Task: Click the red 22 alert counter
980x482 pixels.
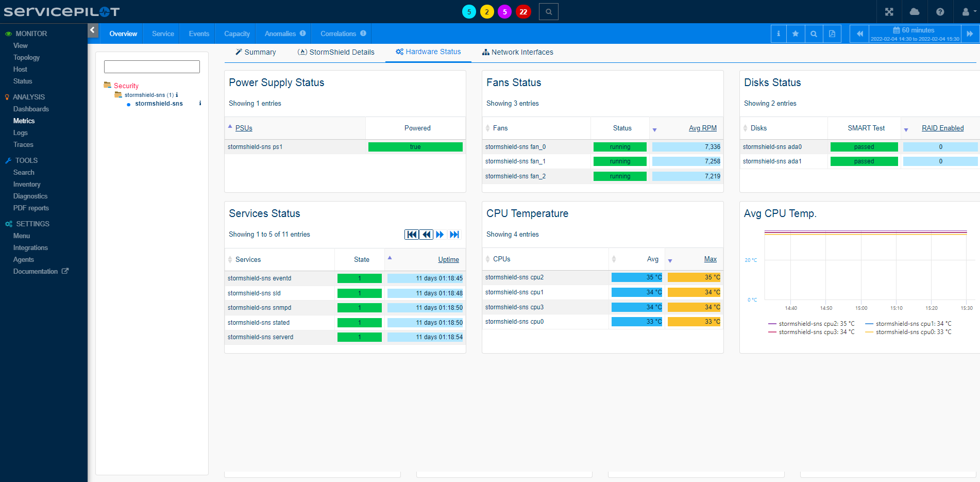Action: [x=523, y=12]
